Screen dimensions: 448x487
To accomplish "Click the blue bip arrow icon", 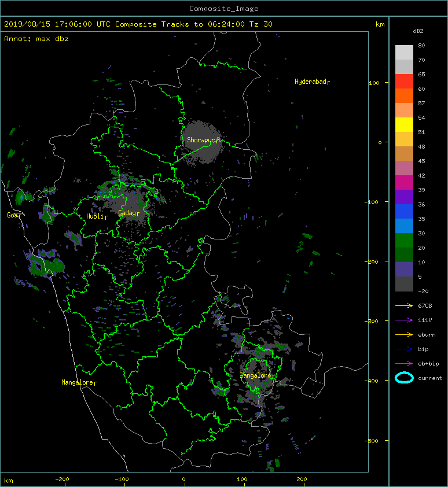I will point(404,349).
